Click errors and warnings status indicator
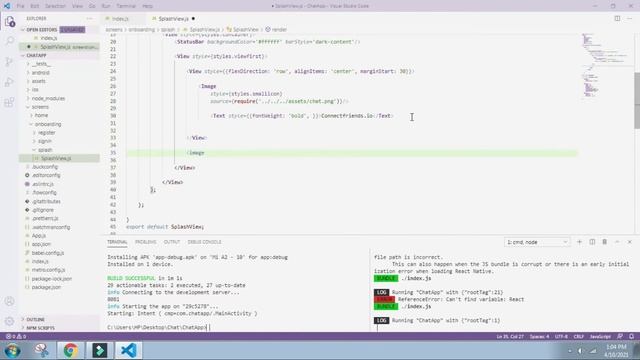 coord(16,336)
